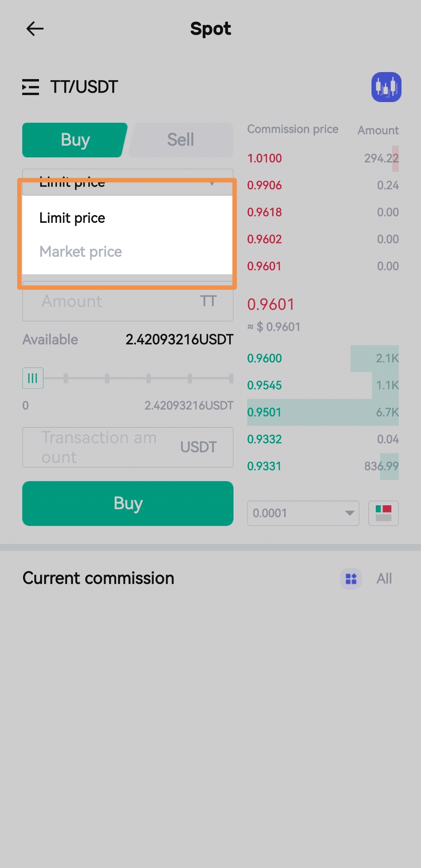This screenshot has width=421, height=868.
Task: Pick the 1.0100 sell order price
Action: pyautogui.click(x=265, y=159)
